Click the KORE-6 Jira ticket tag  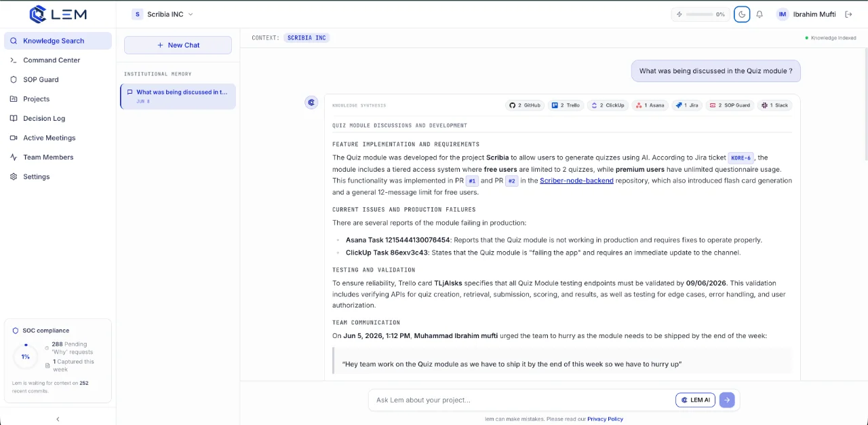(x=741, y=158)
